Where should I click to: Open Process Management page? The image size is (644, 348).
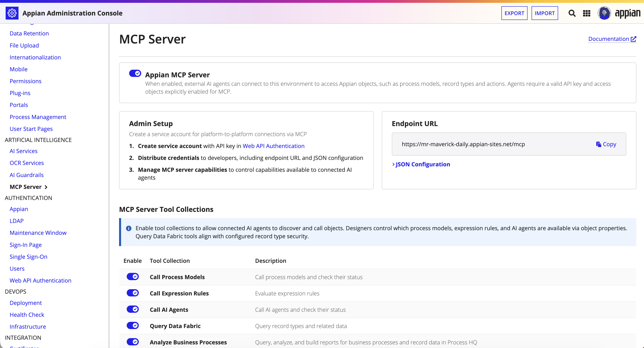38,117
